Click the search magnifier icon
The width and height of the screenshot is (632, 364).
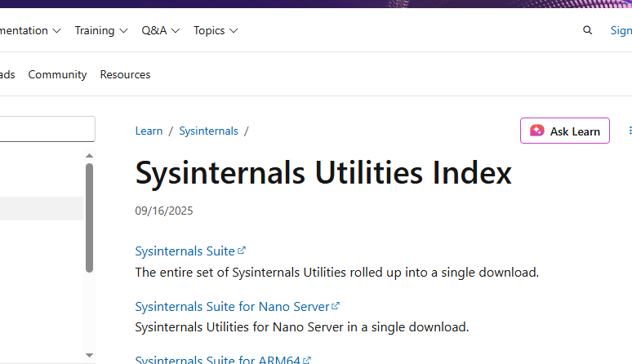point(588,31)
